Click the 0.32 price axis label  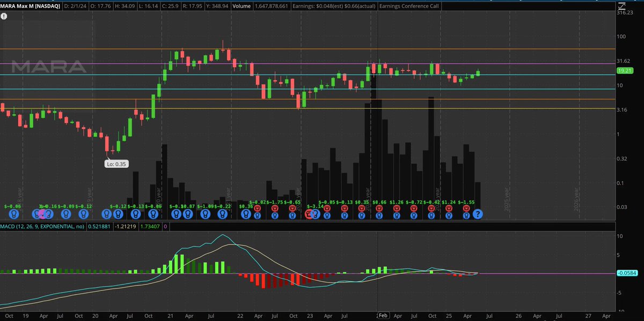click(622, 159)
